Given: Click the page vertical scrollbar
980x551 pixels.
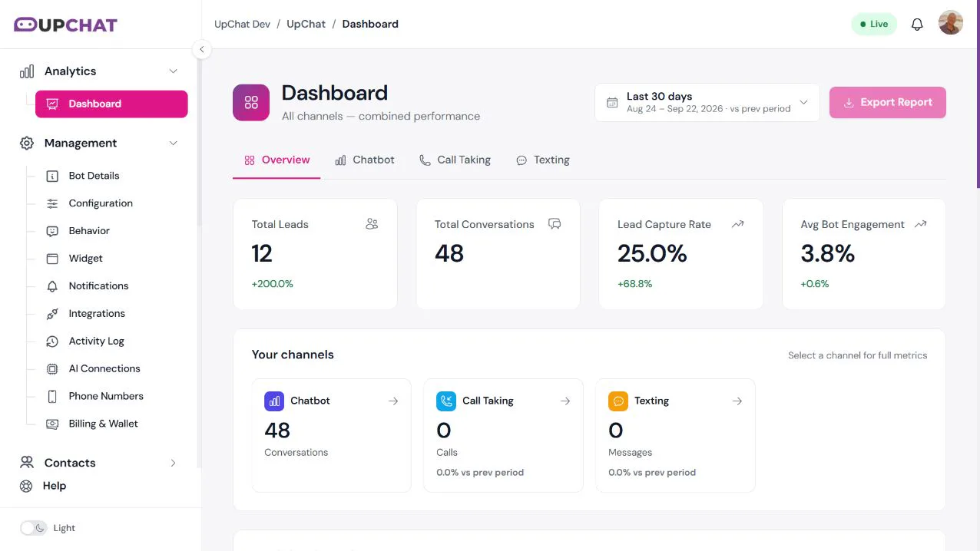Looking at the screenshot, I should point(978,94).
